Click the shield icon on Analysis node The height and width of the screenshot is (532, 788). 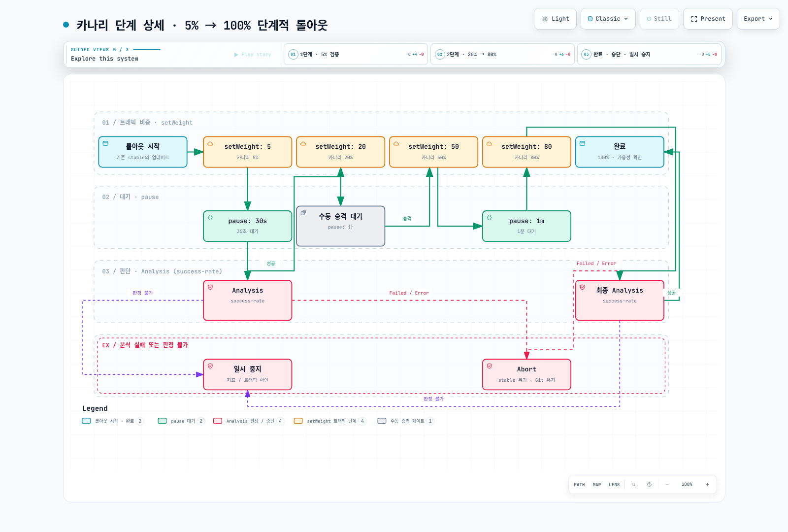(210, 287)
